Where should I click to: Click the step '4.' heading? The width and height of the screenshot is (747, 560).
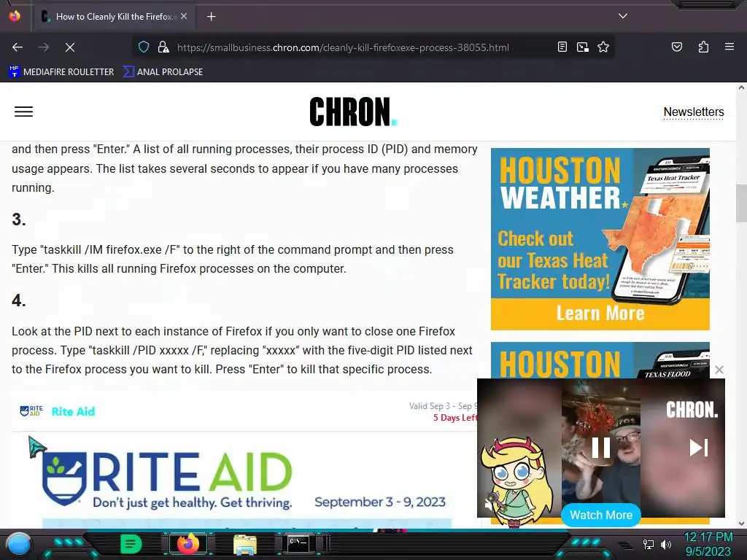[x=19, y=301]
